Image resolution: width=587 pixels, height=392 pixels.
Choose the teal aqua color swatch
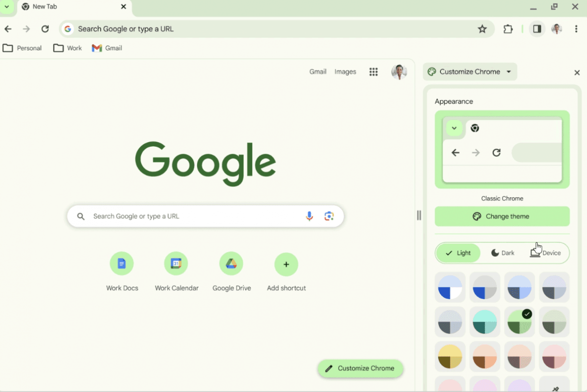[485, 322]
